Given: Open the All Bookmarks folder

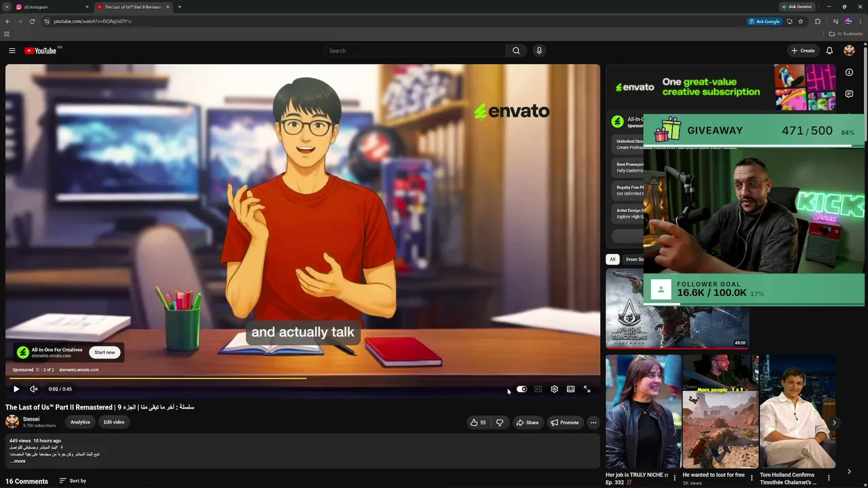Looking at the screenshot, I should pyautogui.click(x=846, y=34).
